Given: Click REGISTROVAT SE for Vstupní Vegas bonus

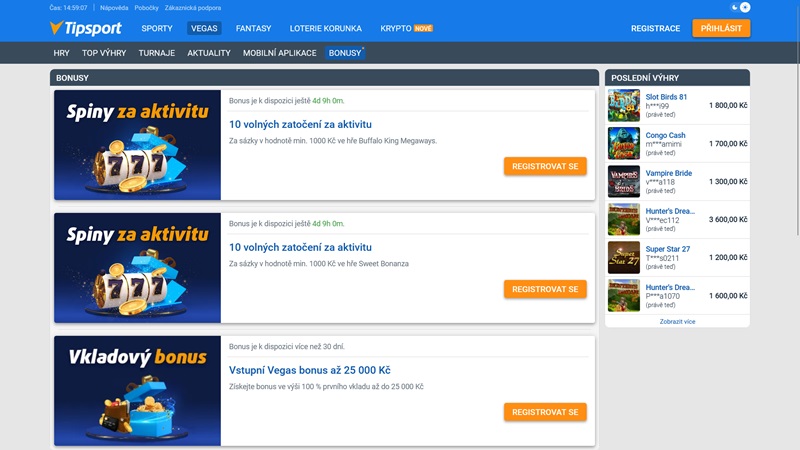Looking at the screenshot, I should tap(545, 412).
